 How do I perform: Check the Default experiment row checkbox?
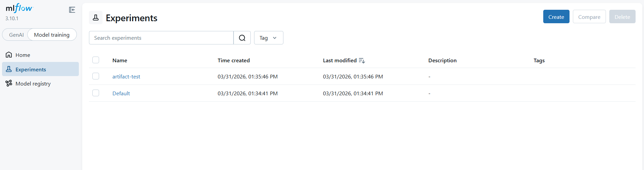[96, 93]
